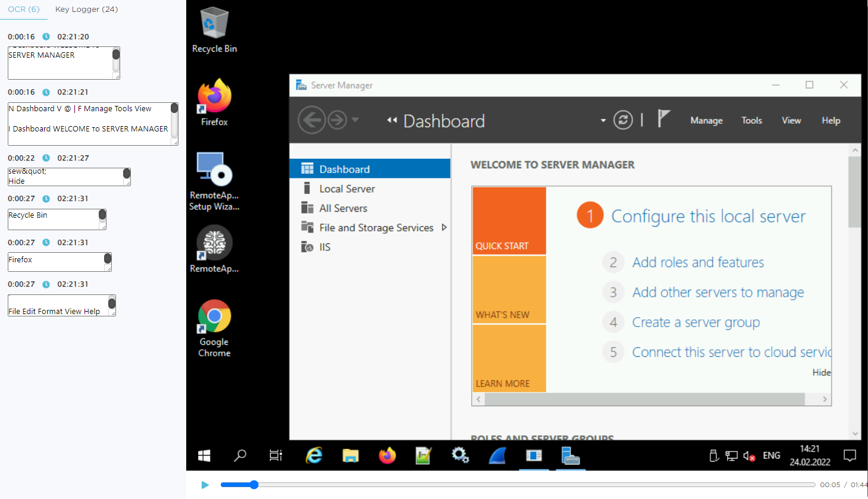This screenshot has height=499, width=868.
Task: Click the OCR text box with sew&quot; Hide
Action: click(69, 177)
